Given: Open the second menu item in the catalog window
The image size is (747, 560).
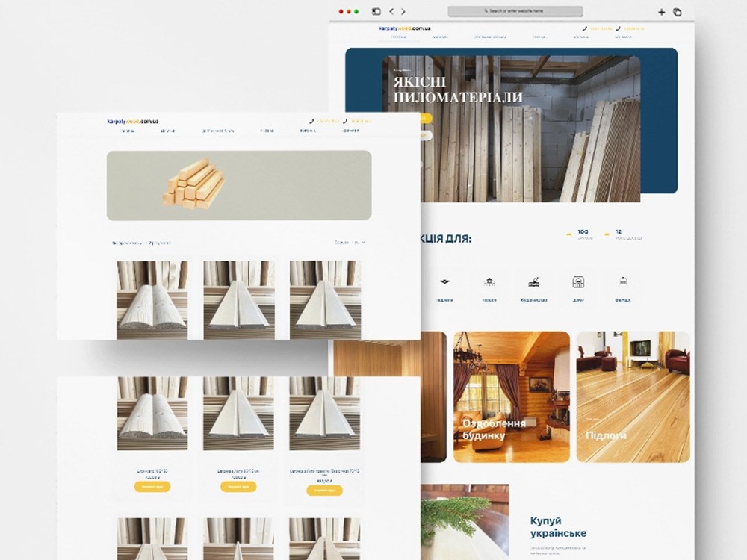Looking at the screenshot, I should tap(167, 131).
